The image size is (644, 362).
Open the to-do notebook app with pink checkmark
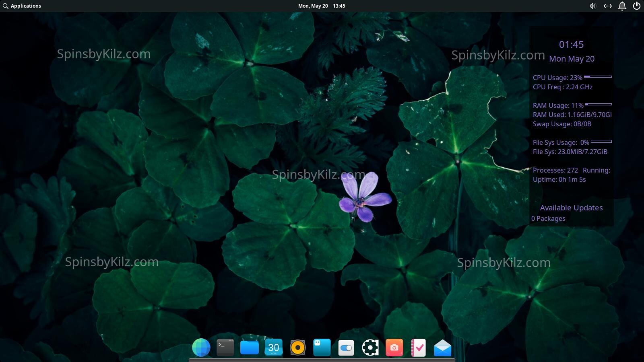pyautogui.click(x=418, y=347)
